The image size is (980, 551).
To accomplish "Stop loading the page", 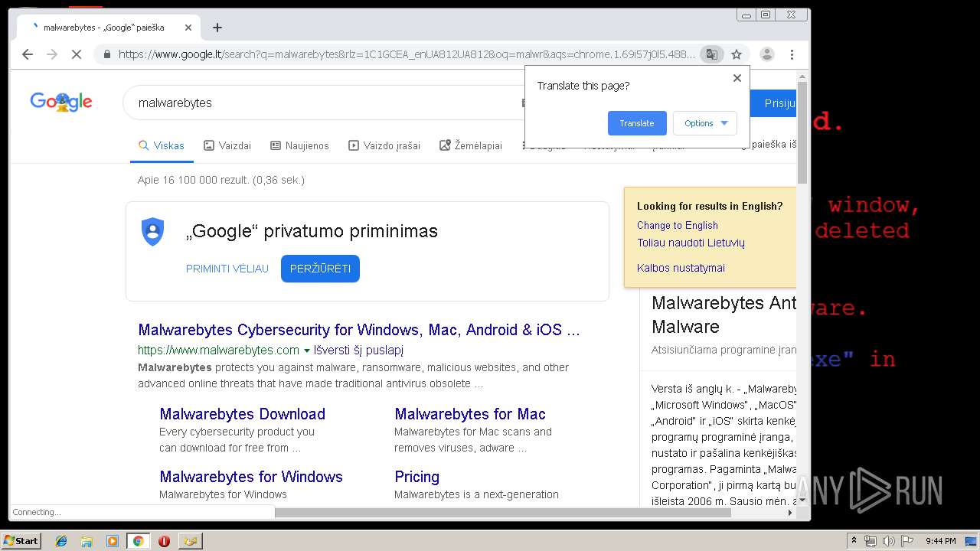I will pyautogui.click(x=77, y=54).
